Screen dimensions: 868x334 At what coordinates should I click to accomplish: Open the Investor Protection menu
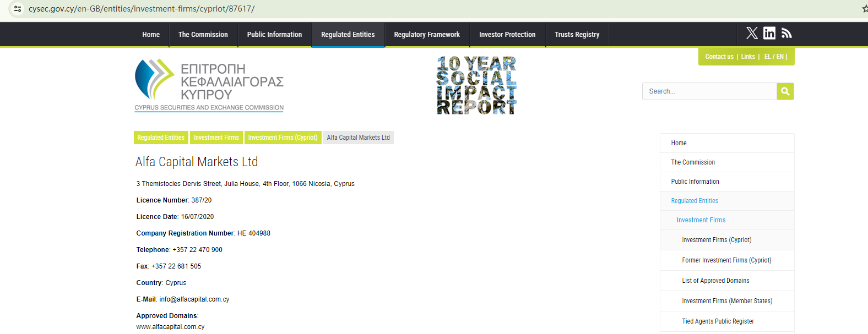(x=507, y=35)
